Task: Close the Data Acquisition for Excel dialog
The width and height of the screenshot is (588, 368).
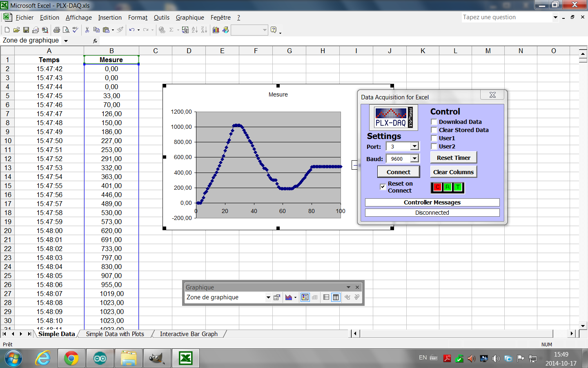Action: point(492,95)
